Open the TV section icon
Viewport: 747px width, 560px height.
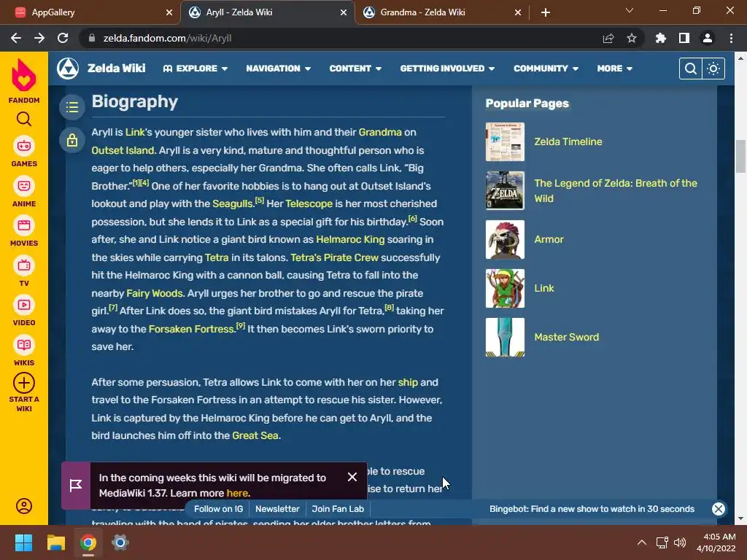pos(24,265)
